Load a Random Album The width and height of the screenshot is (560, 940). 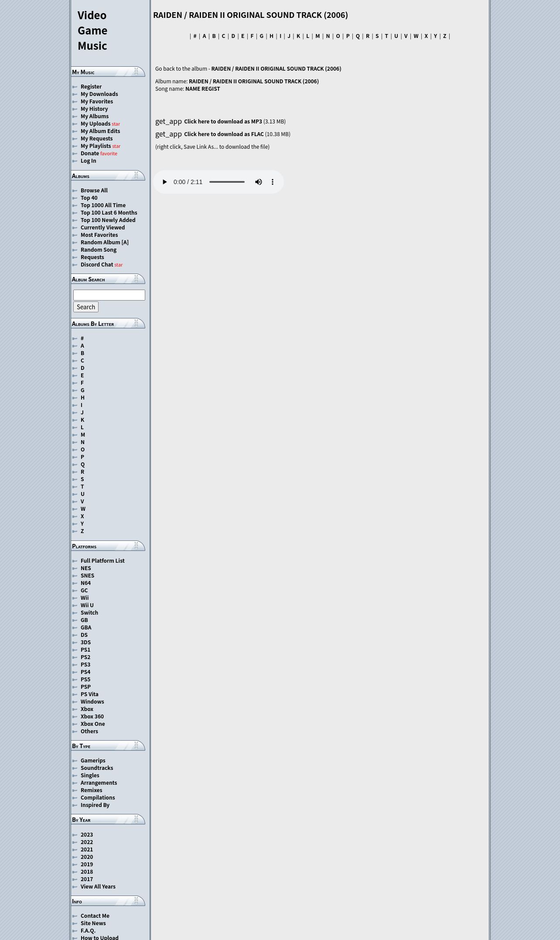click(x=100, y=243)
